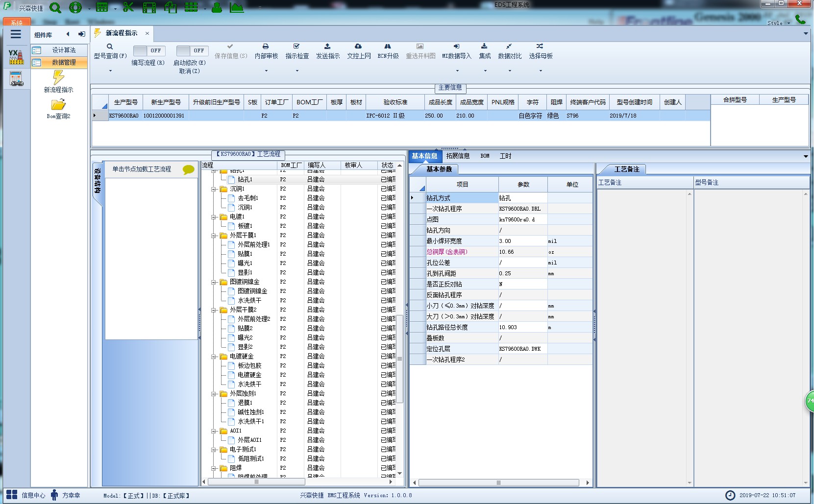Click 发送指示 upload toolbar icon
The height and width of the screenshot is (504, 814).
(x=327, y=46)
